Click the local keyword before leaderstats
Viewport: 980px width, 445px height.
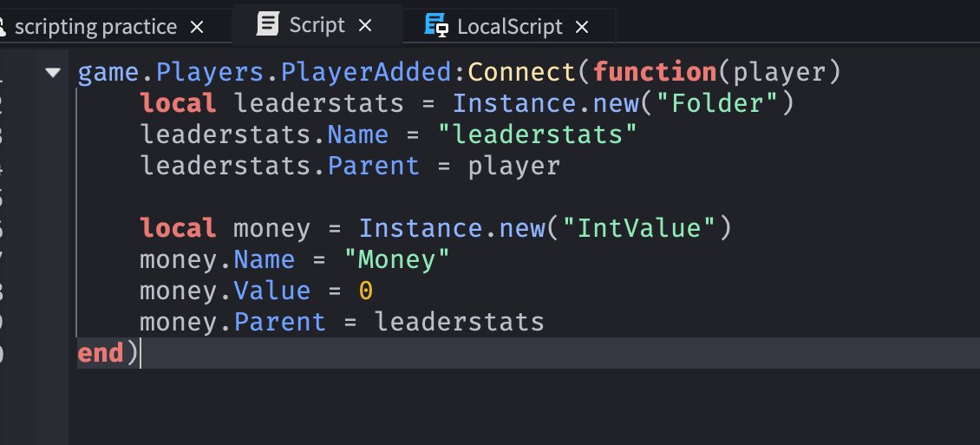178,103
